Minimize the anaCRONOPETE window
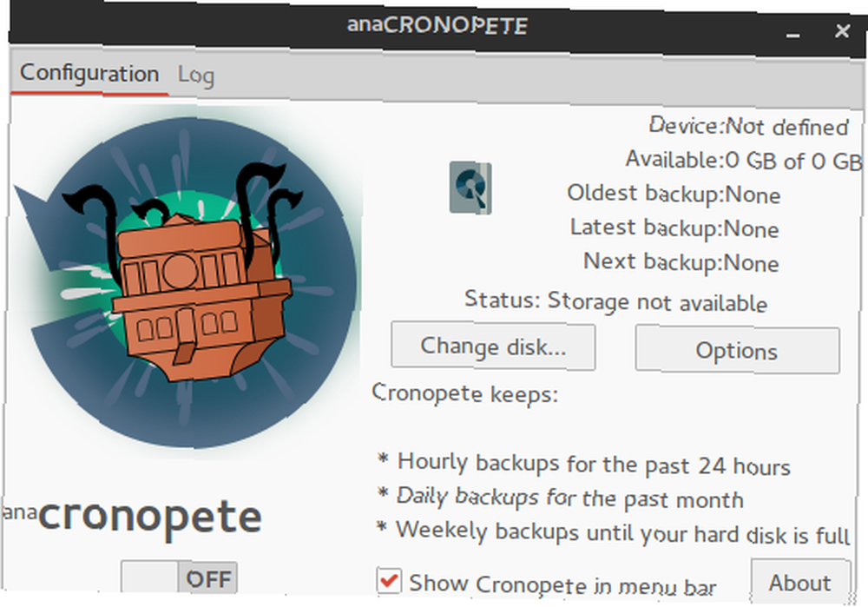 point(792,33)
